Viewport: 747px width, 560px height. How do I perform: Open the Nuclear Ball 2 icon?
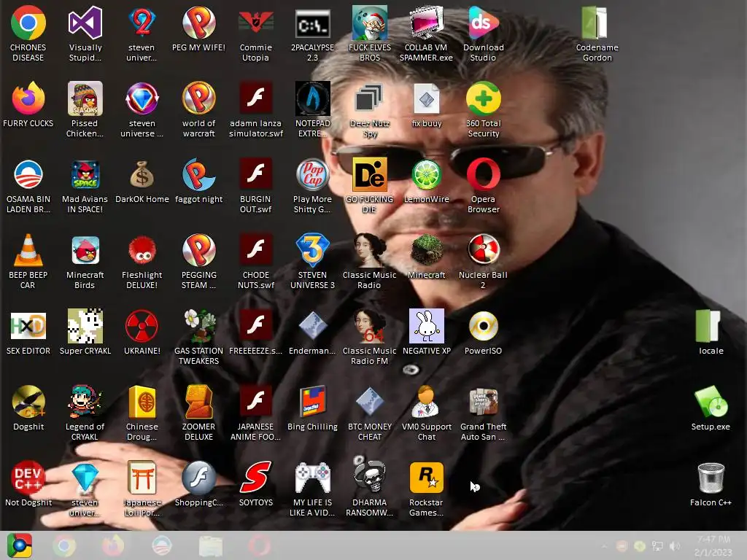pyautogui.click(x=483, y=250)
